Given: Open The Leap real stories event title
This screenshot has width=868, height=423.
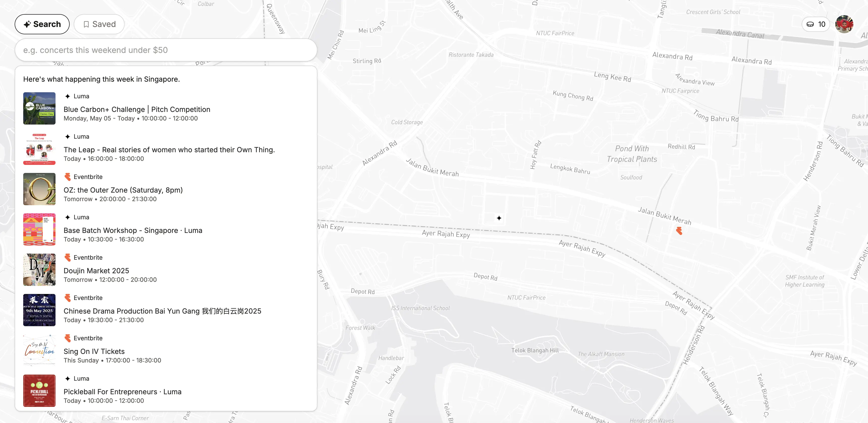Looking at the screenshot, I should click(x=169, y=150).
